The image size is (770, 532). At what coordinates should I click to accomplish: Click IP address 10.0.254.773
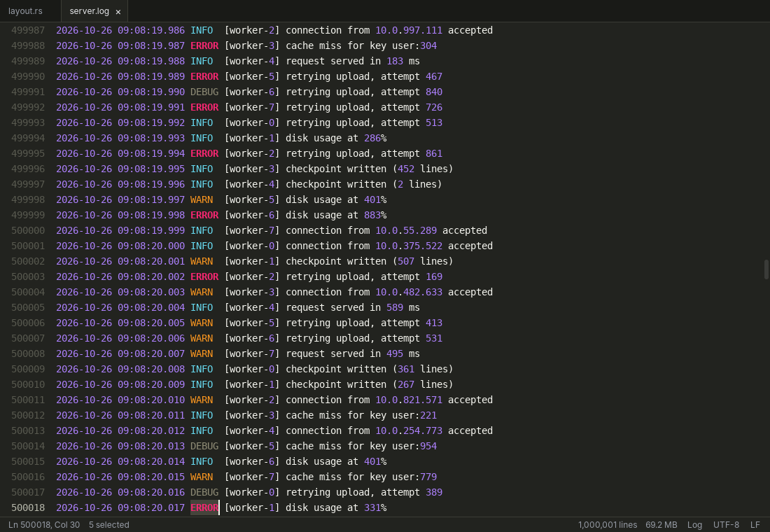[409, 430]
